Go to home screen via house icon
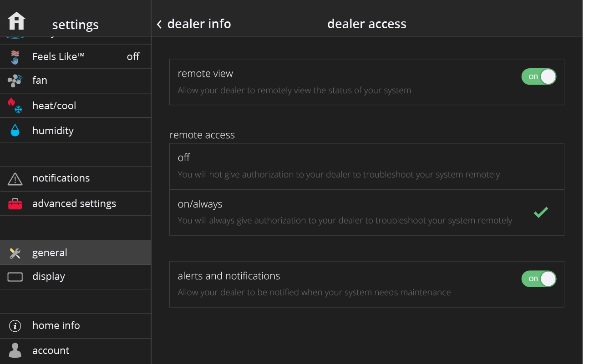This screenshot has height=364, width=594. 17,21
